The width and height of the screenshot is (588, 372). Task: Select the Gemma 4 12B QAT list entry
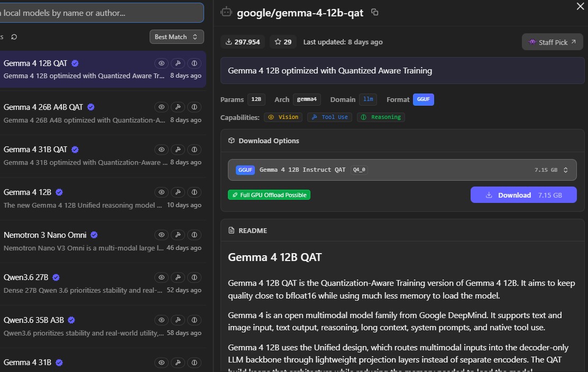pyautogui.click(x=103, y=69)
